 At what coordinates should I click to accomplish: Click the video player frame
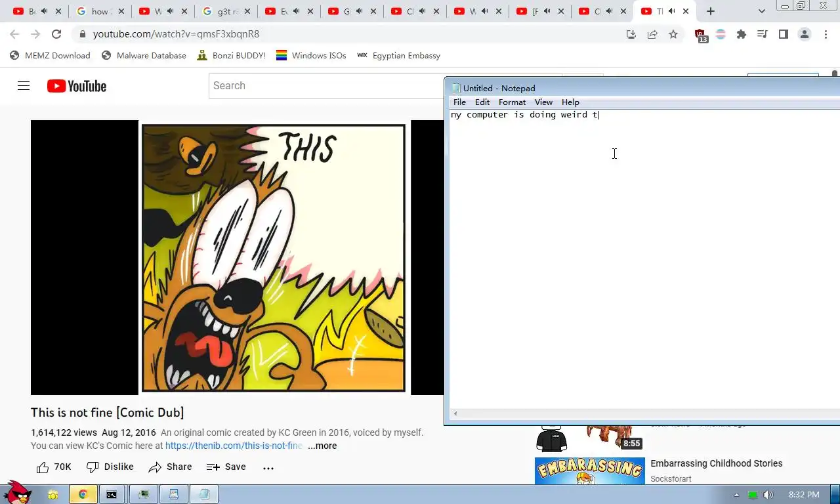[237, 257]
